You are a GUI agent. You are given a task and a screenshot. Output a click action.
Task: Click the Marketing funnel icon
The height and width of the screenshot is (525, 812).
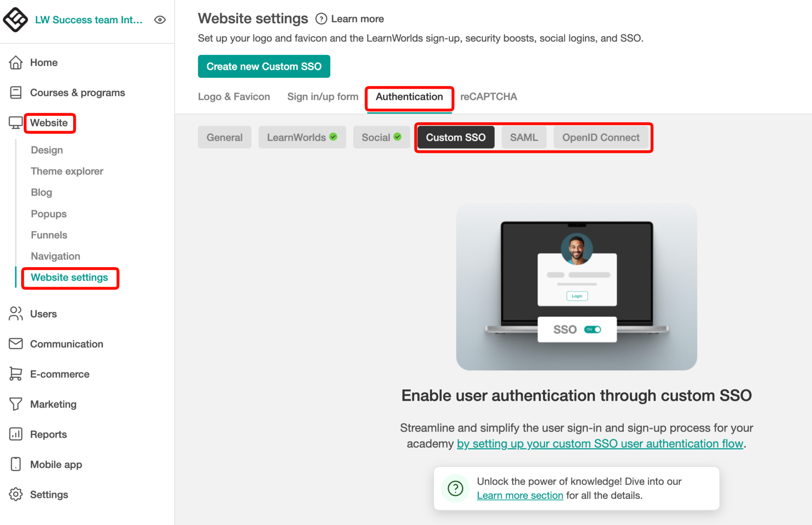[16, 404]
